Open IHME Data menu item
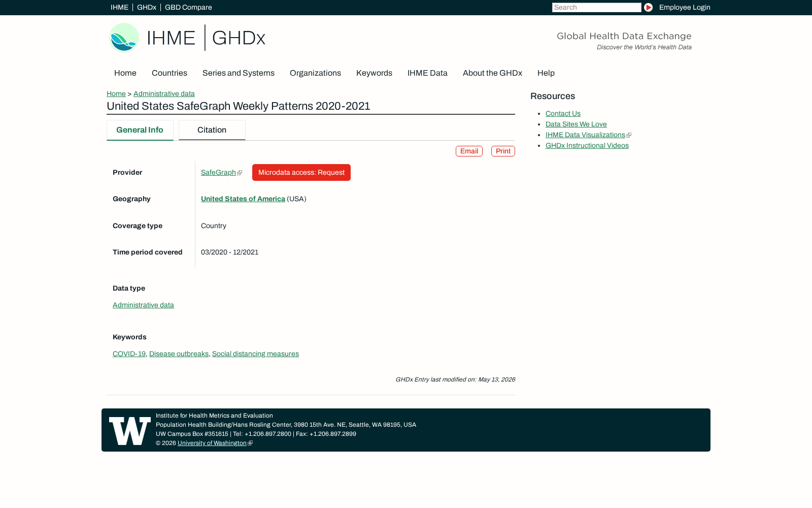Screen dimensions: 812x508 coord(427,73)
